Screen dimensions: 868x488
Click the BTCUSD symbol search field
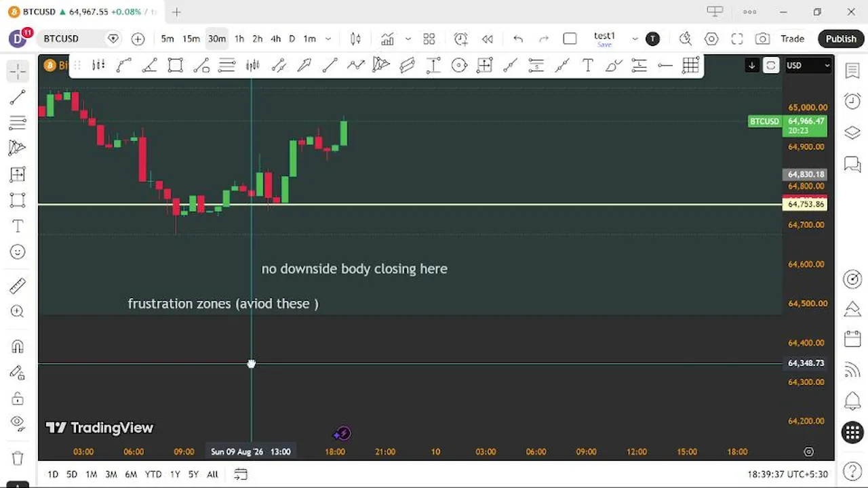[71, 39]
